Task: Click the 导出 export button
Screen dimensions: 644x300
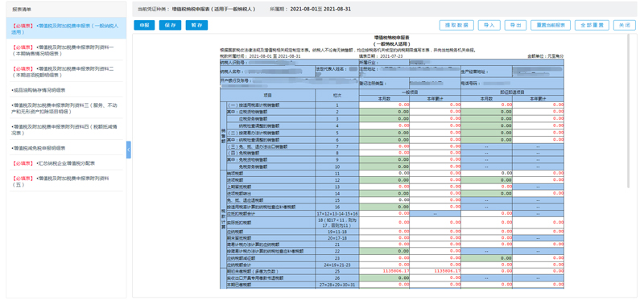Action: [x=515, y=25]
